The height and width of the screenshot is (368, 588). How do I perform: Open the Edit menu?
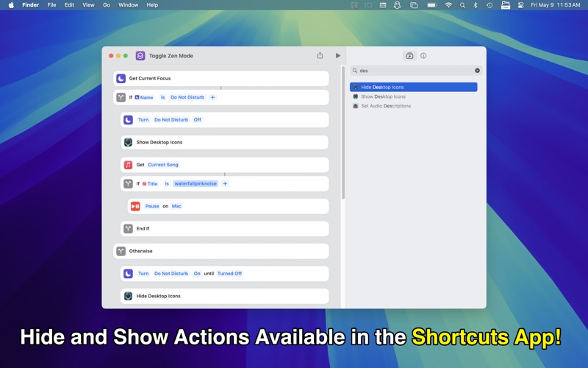pyautogui.click(x=69, y=5)
